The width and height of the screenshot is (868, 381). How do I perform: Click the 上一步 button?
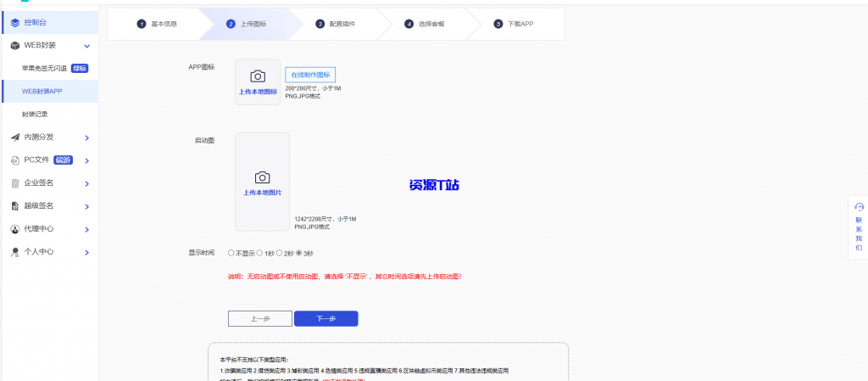click(260, 319)
